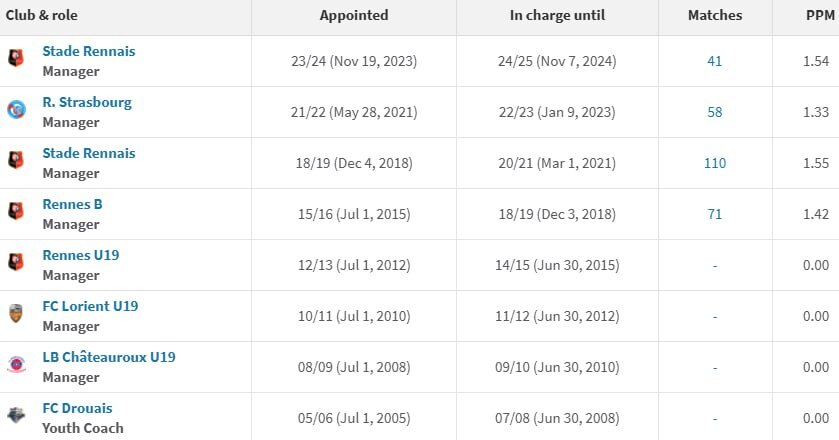Open the Rennes B club link

(72, 204)
